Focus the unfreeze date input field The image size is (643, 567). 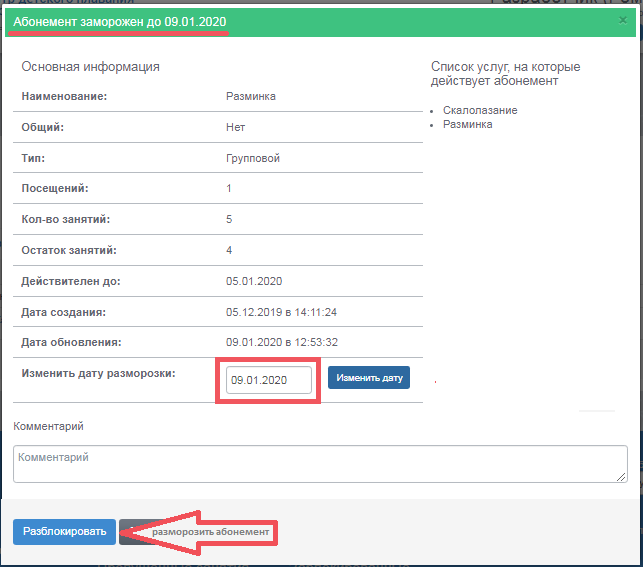(x=269, y=380)
